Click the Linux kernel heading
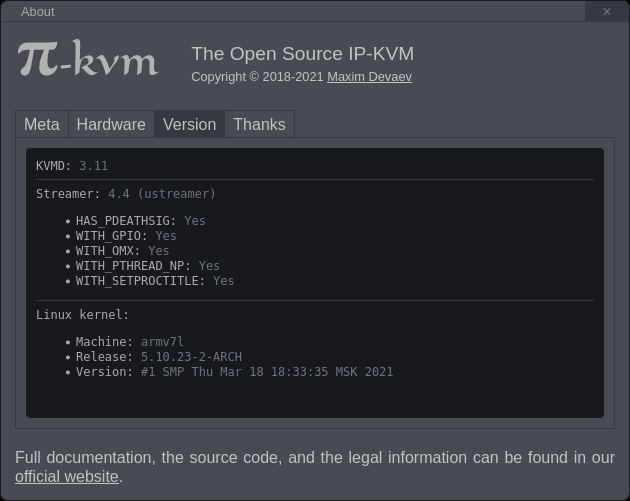Screen dimensions: 630x501 [x=82, y=315]
